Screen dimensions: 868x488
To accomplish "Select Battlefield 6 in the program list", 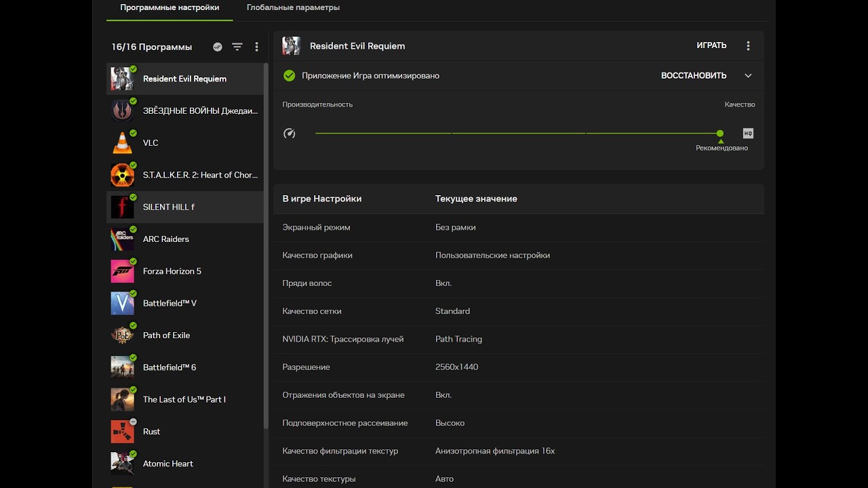I will tap(185, 367).
